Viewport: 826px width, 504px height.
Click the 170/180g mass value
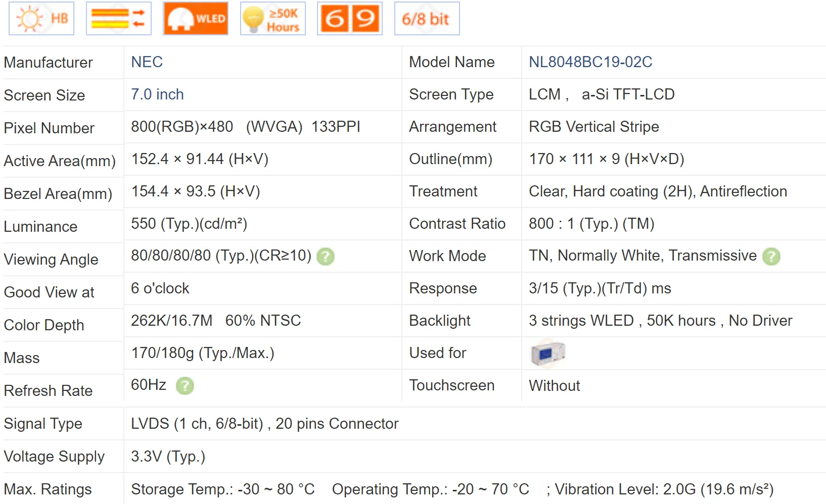point(203,353)
